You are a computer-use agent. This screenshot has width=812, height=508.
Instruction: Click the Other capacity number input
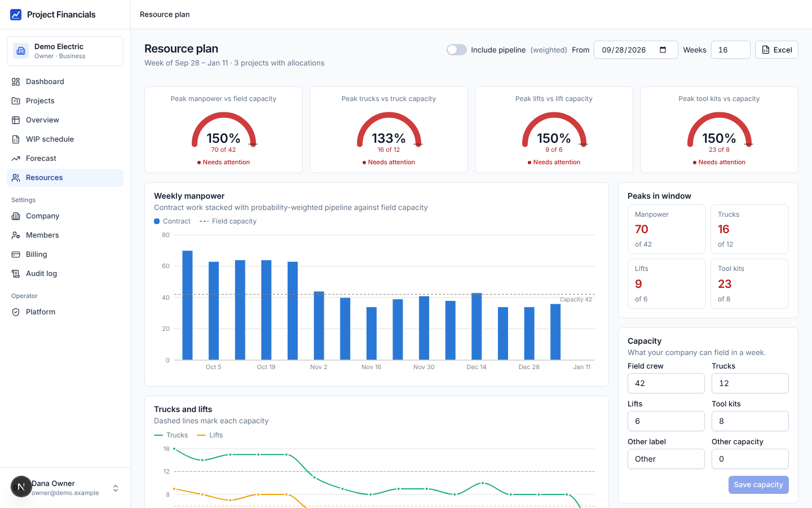pos(750,459)
